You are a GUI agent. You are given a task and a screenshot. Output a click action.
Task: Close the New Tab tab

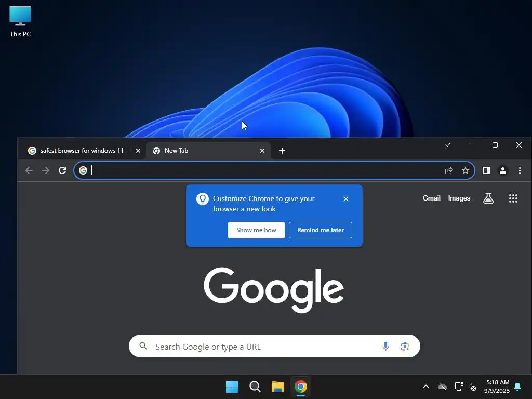pyautogui.click(x=262, y=151)
